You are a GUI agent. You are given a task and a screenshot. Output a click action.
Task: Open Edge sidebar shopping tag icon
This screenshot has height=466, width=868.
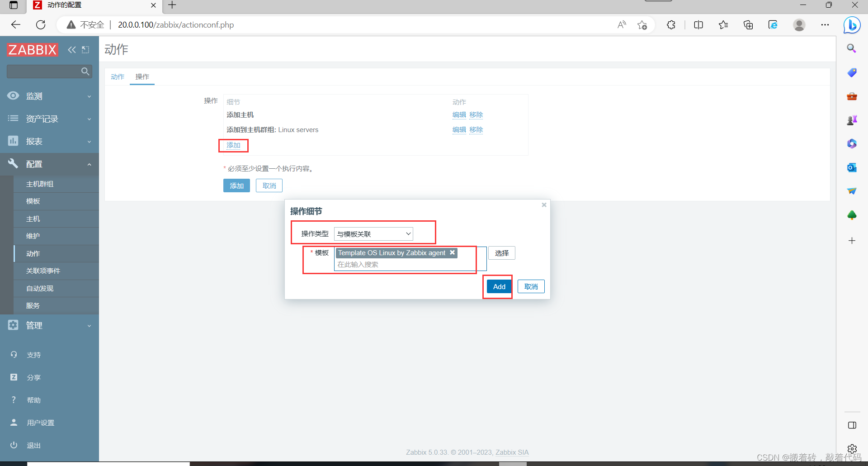click(852, 72)
